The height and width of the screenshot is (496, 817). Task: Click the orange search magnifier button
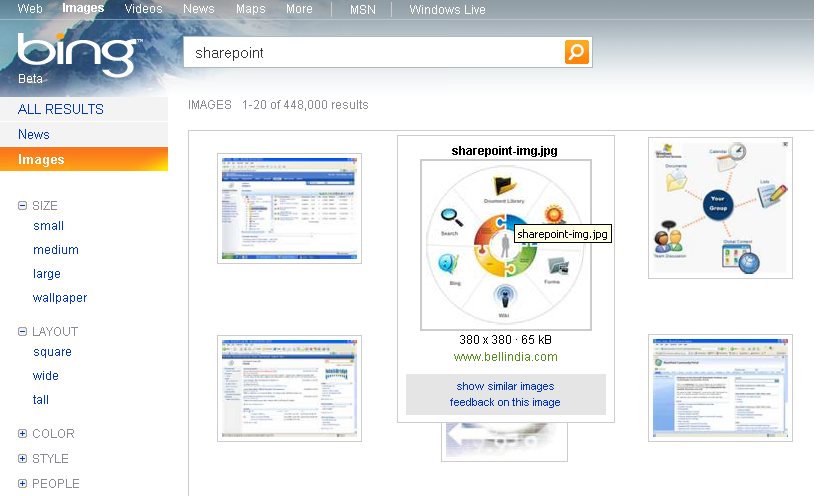coord(577,52)
